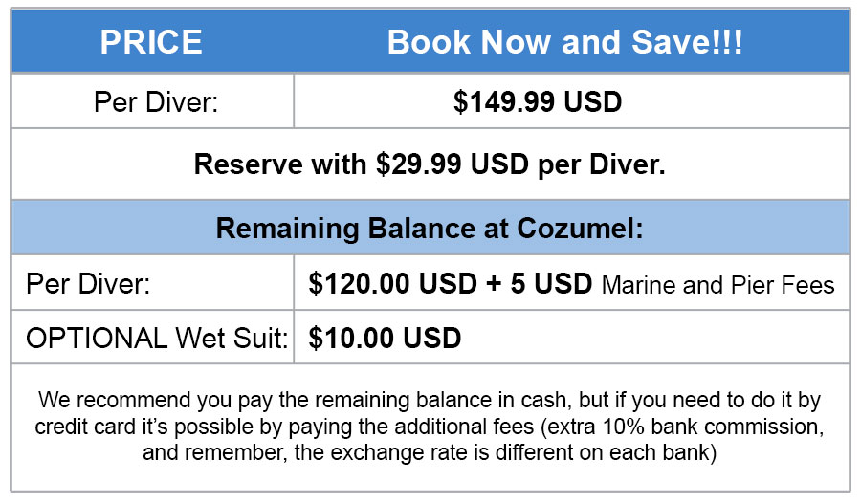The image size is (861, 504).
Task: Click the Book Now and Save heading
Action: point(565,41)
